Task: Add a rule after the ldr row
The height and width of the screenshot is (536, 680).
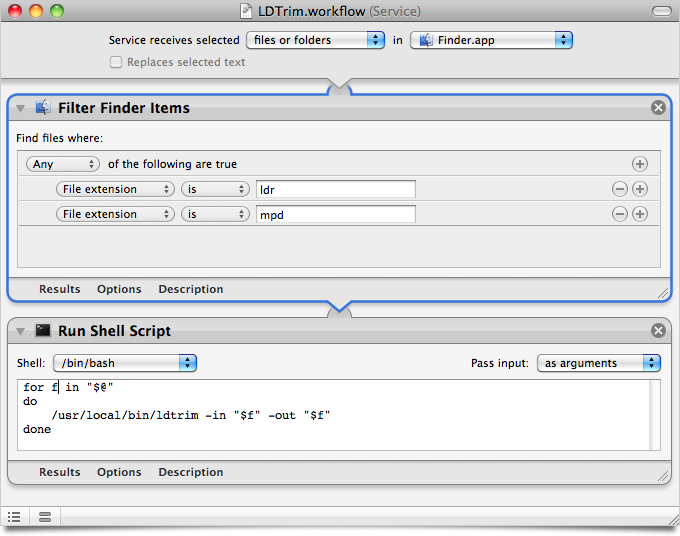Action: (640, 189)
